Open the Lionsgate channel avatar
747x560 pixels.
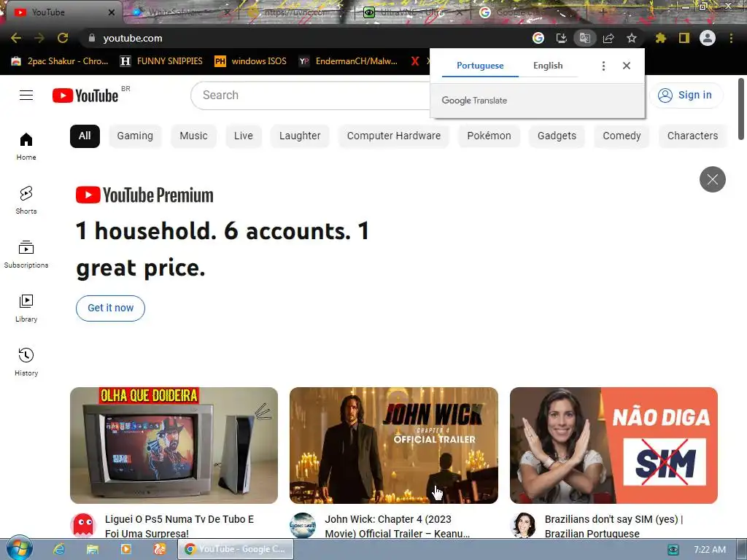pyautogui.click(x=303, y=525)
